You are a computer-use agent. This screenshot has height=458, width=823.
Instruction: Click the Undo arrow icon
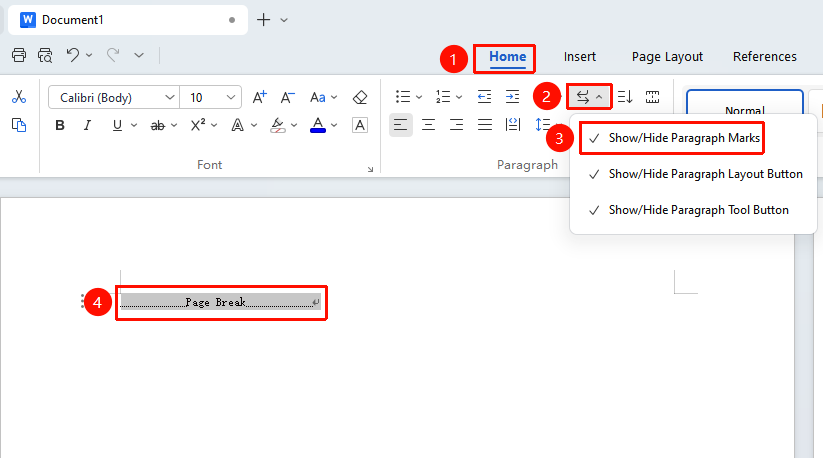[72, 55]
